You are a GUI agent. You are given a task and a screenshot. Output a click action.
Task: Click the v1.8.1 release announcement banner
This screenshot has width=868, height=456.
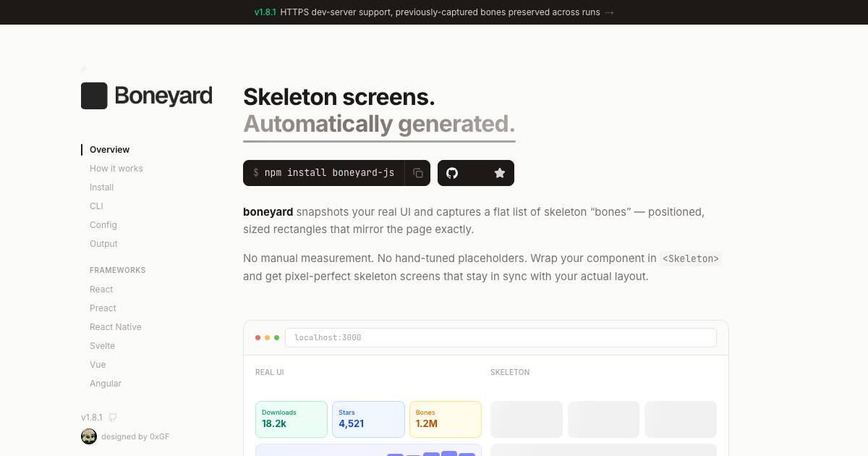click(434, 12)
